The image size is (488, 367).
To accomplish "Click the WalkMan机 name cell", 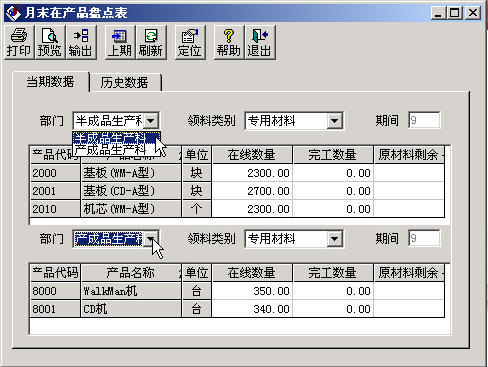I will tap(131, 291).
